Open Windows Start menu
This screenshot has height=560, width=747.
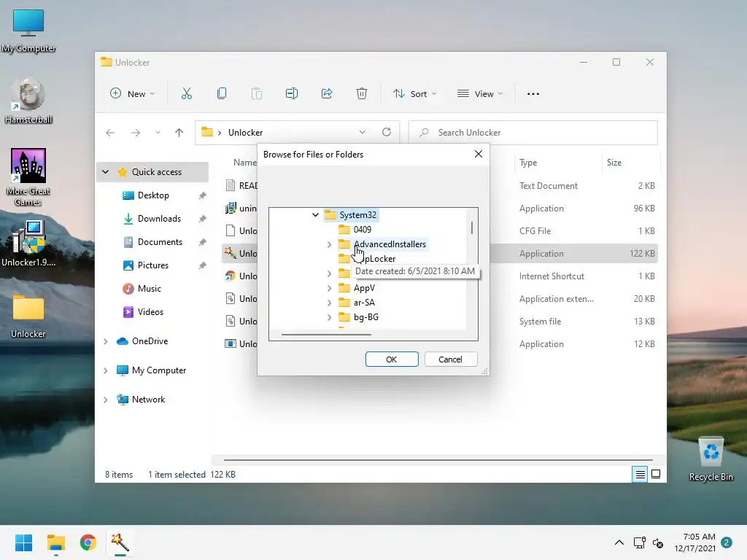[x=23, y=542]
